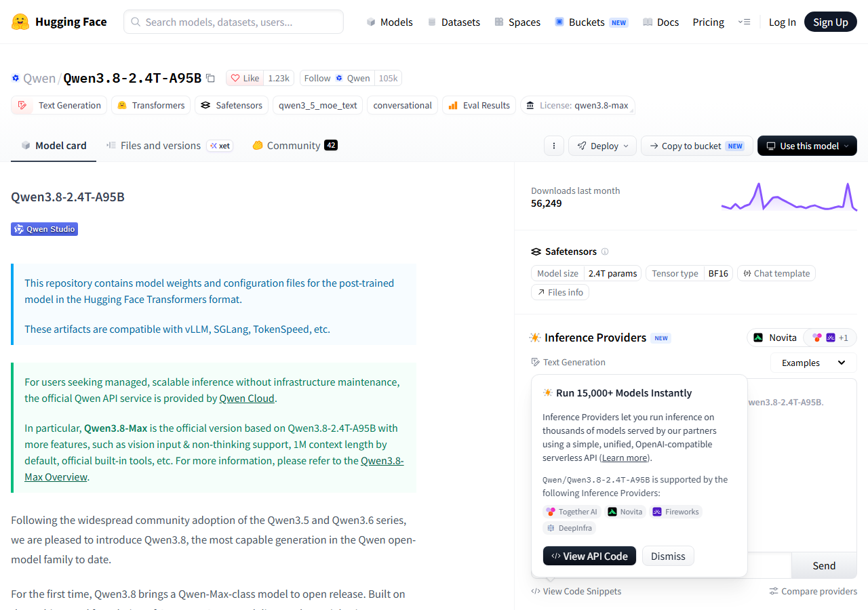Open View Code Snippets
868x610 pixels.
[576, 591]
